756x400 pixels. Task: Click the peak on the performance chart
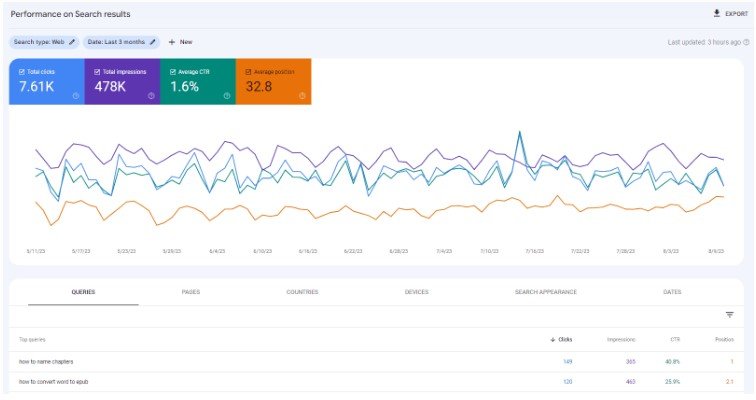(519, 132)
